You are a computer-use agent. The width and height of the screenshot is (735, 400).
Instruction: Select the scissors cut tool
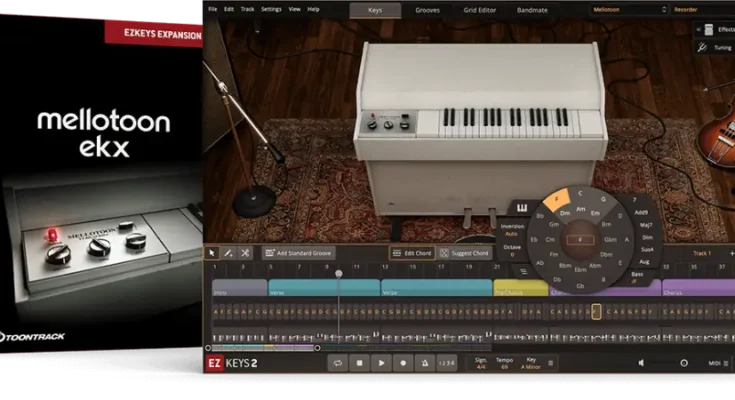(245, 253)
